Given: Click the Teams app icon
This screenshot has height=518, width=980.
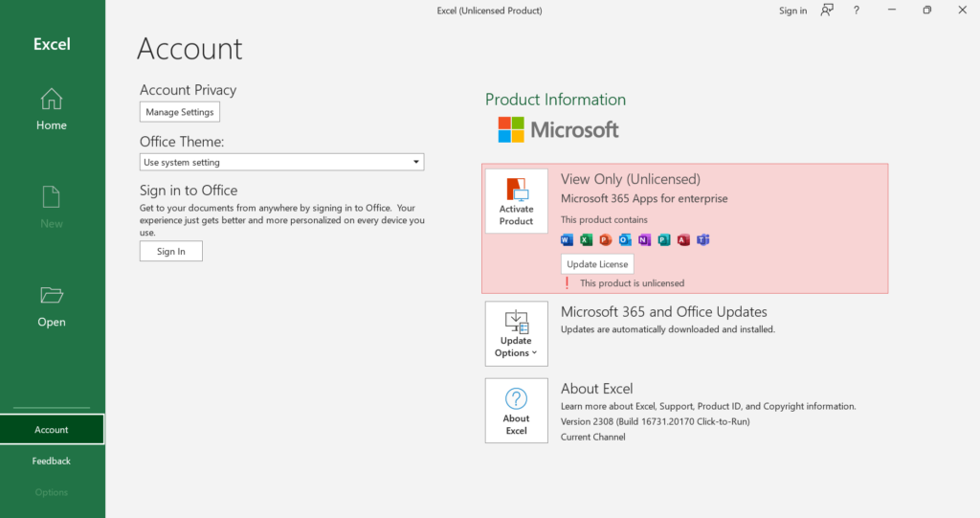Looking at the screenshot, I should pyautogui.click(x=703, y=239).
